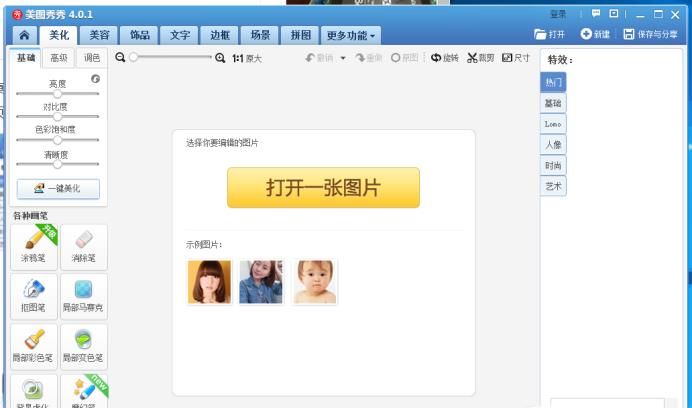692x408 pixels.
Task: Set view to 1:1 原大 size
Action: (x=247, y=58)
